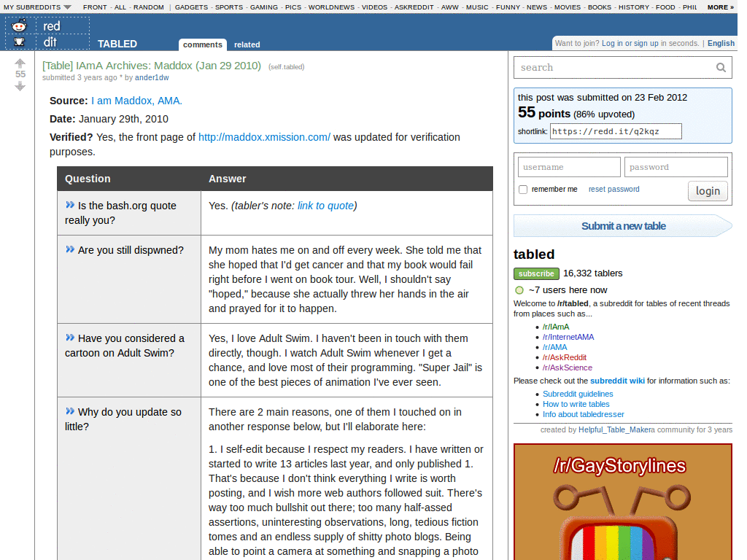Viewport: 747px width, 560px height.
Task: Upvote the Maddox IAmA post
Action: [20, 64]
